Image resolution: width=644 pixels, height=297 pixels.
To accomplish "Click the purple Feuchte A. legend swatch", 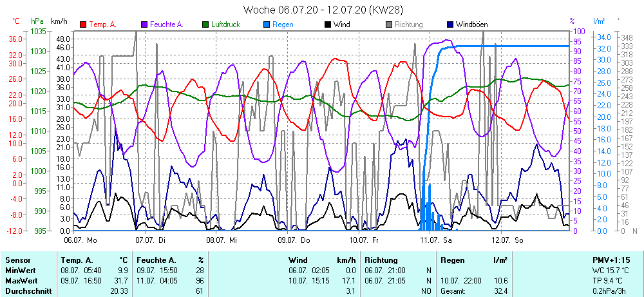I will tap(144, 24).
